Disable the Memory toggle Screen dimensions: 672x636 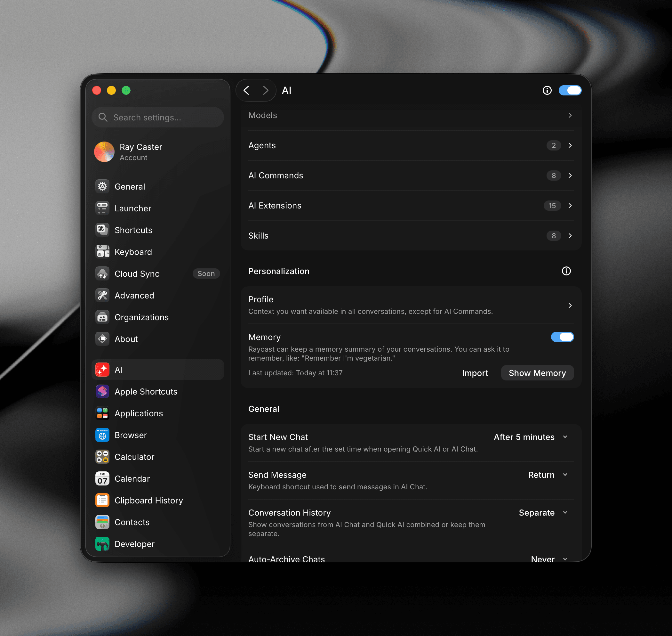pyautogui.click(x=562, y=337)
